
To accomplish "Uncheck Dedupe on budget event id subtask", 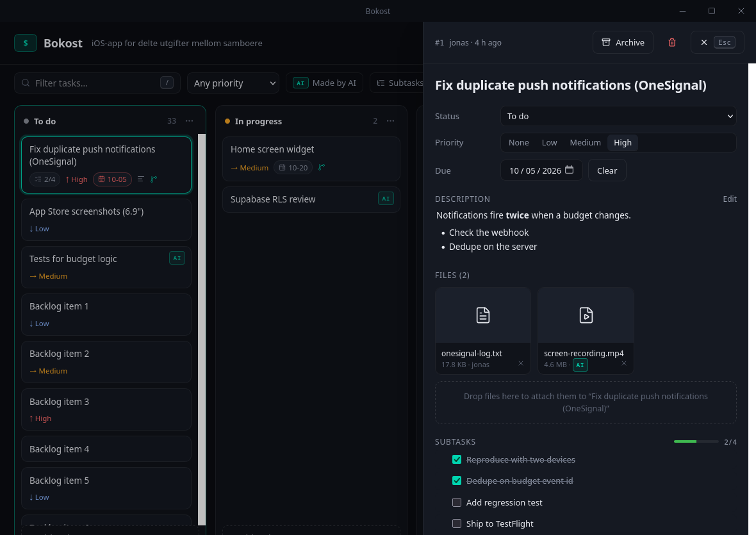I will point(457,481).
